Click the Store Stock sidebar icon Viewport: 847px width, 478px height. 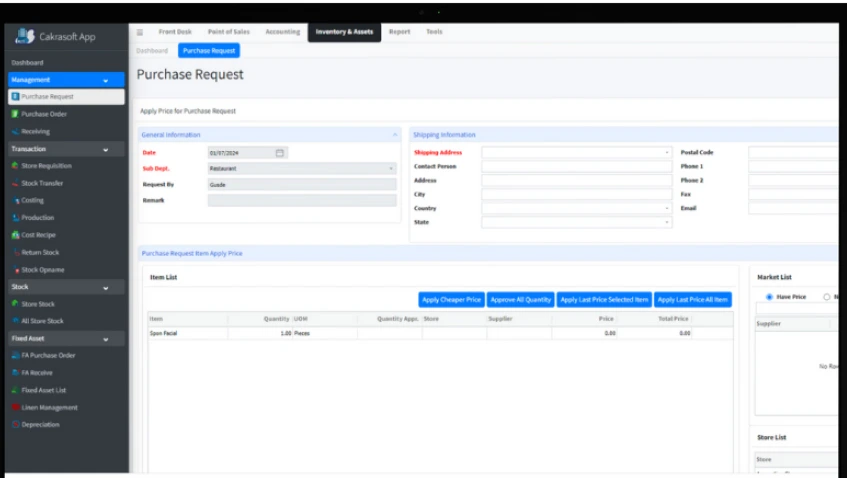click(x=15, y=304)
